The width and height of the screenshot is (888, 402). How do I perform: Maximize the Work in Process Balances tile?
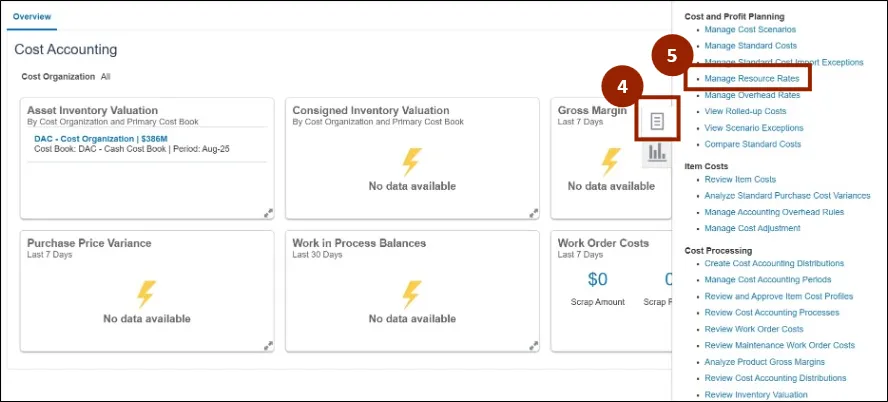pyautogui.click(x=533, y=345)
